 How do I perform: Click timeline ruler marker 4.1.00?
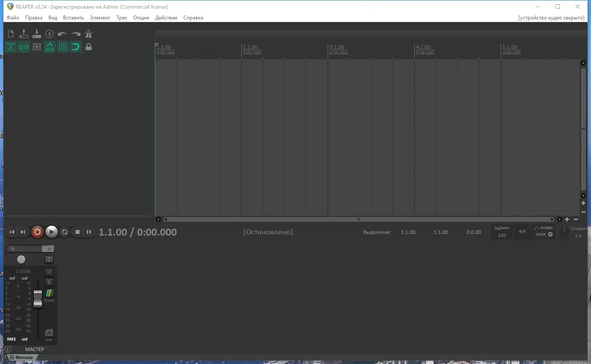tap(423, 48)
